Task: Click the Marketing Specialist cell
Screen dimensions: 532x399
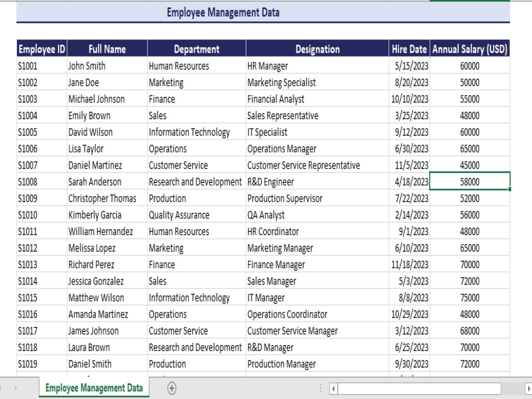Action: [317, 82]
